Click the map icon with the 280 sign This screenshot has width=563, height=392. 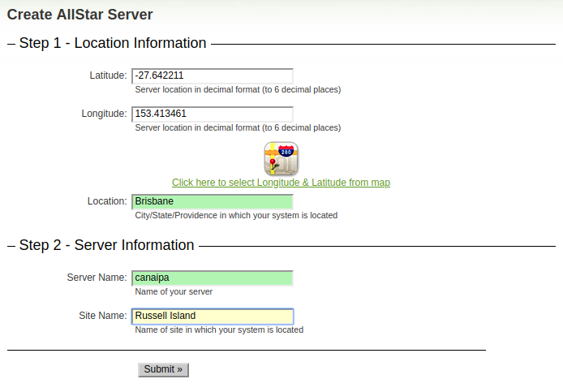[x=281, y=158]
